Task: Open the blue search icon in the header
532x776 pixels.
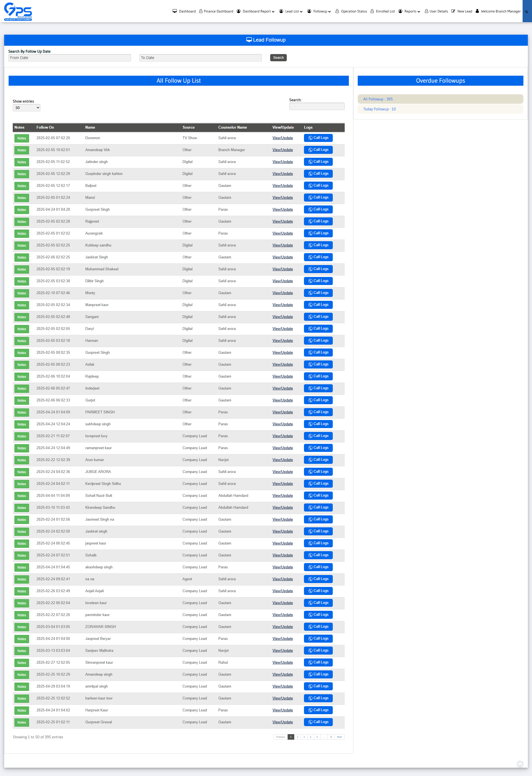Action: tap(527, 11)
